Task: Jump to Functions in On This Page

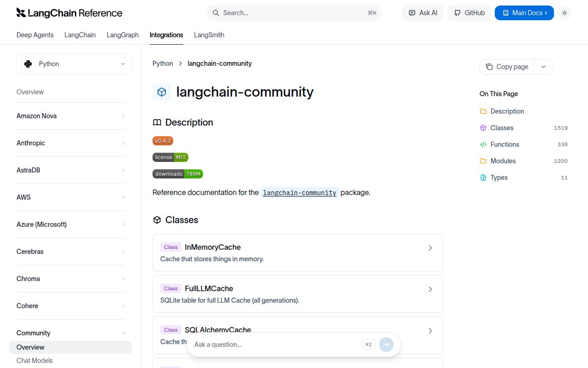Action: (x=505, y=144)
